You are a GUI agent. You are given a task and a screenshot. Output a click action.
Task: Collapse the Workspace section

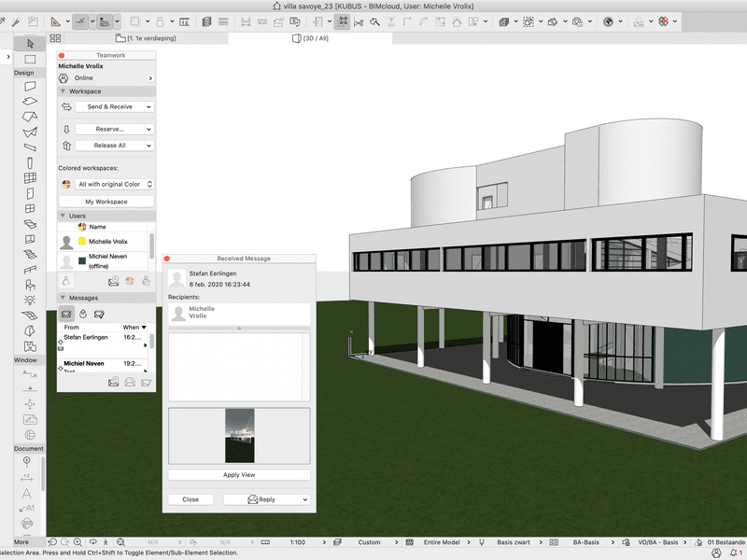click(63, 91)
